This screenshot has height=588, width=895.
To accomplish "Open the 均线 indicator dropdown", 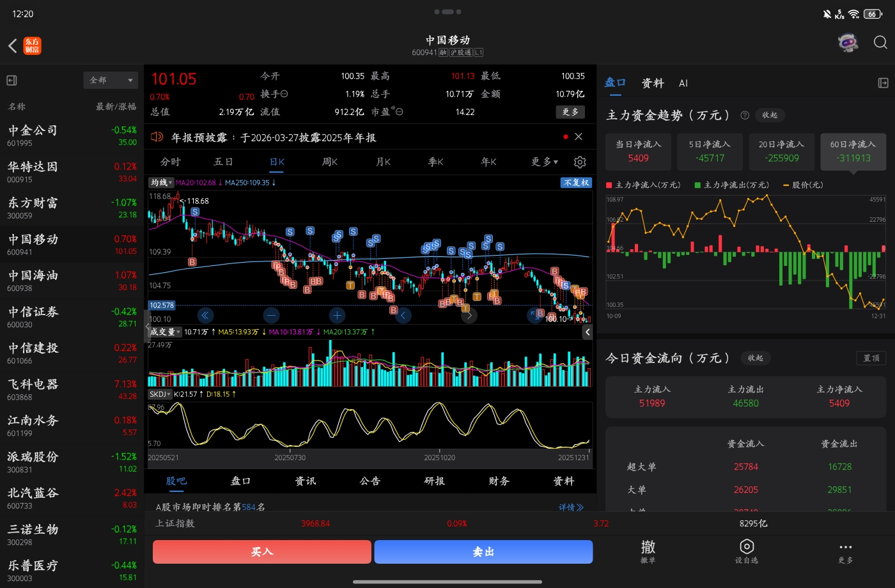I will [x=161, y=183].
